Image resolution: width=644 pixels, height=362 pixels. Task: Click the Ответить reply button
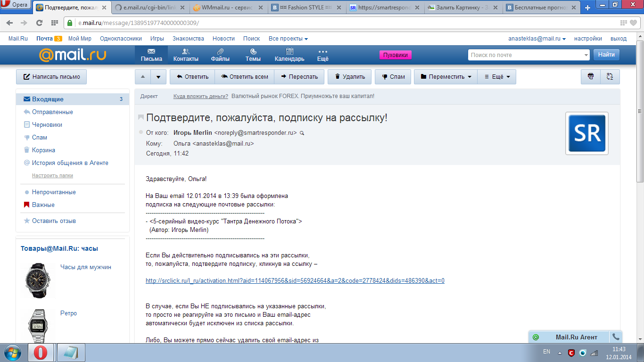(192, 77)
